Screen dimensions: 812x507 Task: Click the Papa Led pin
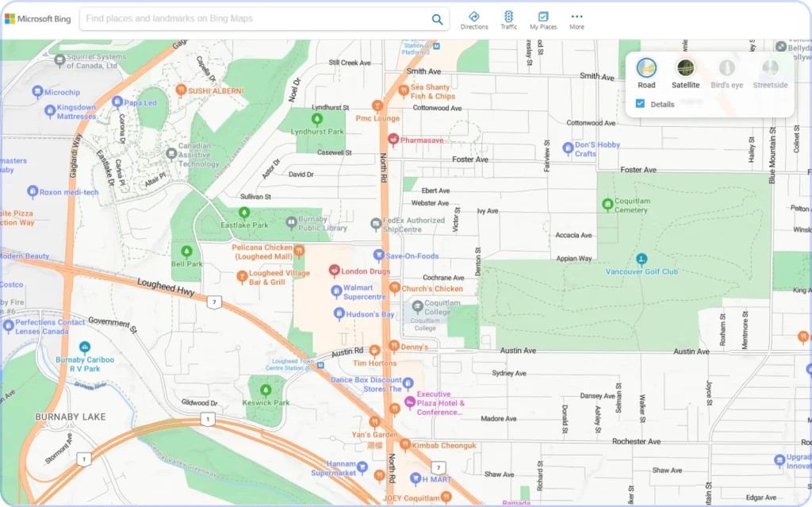tap(117, 102)
